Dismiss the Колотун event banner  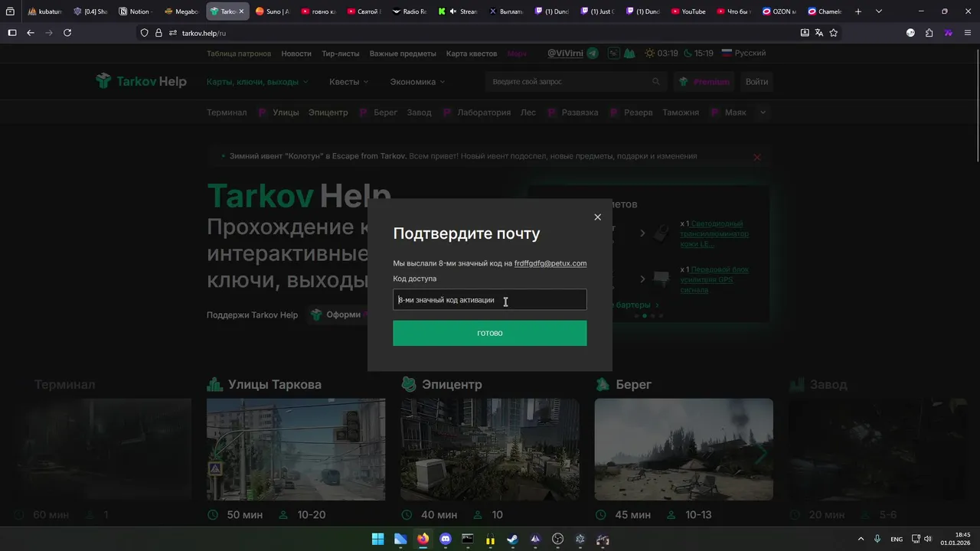pyautogui.click(x=757, y=157)
